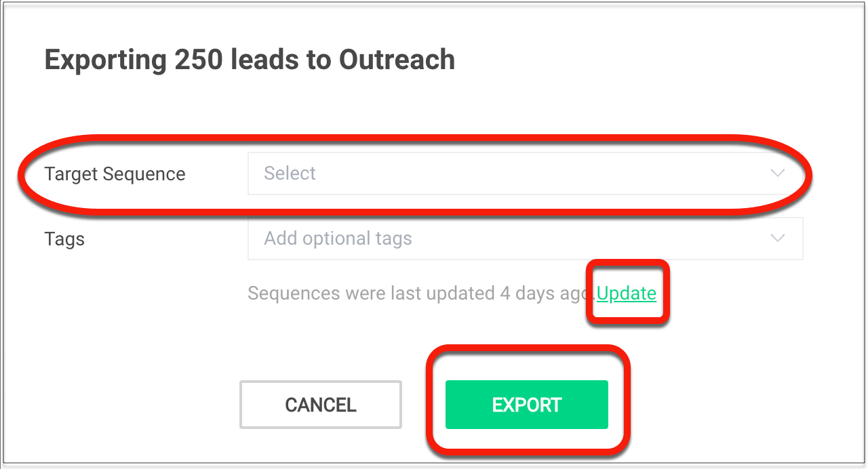Click the "Tags" field label
Viewport: 868px width, 469px height.
64,239
